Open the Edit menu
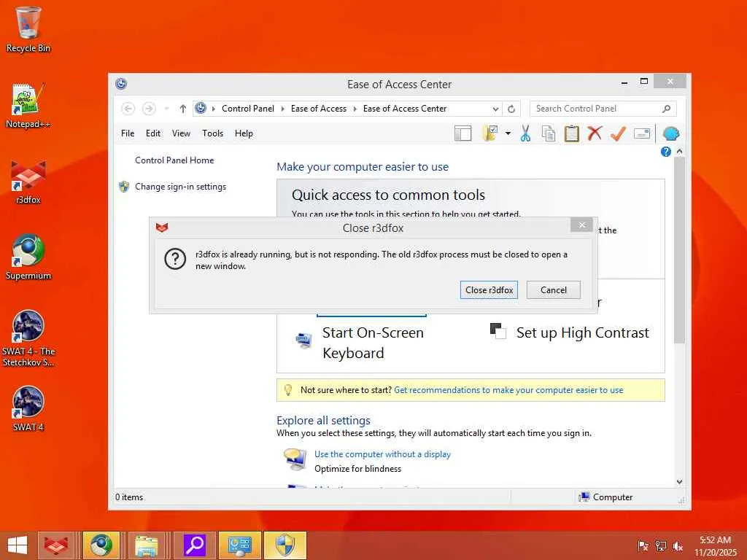Screen dimensions: 747x560 point(153,133)
